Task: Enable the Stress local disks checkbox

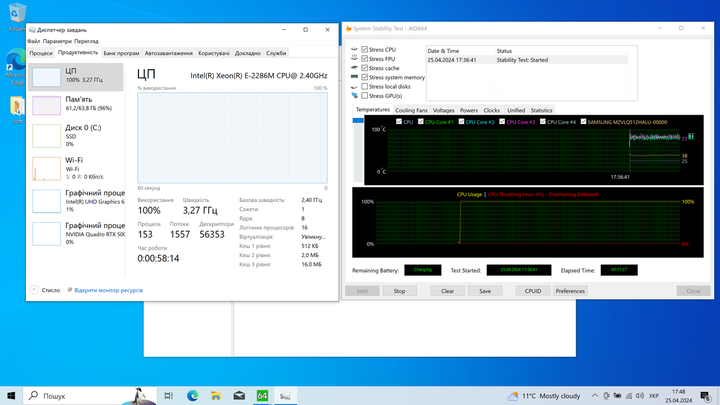Action: (365, 86)
